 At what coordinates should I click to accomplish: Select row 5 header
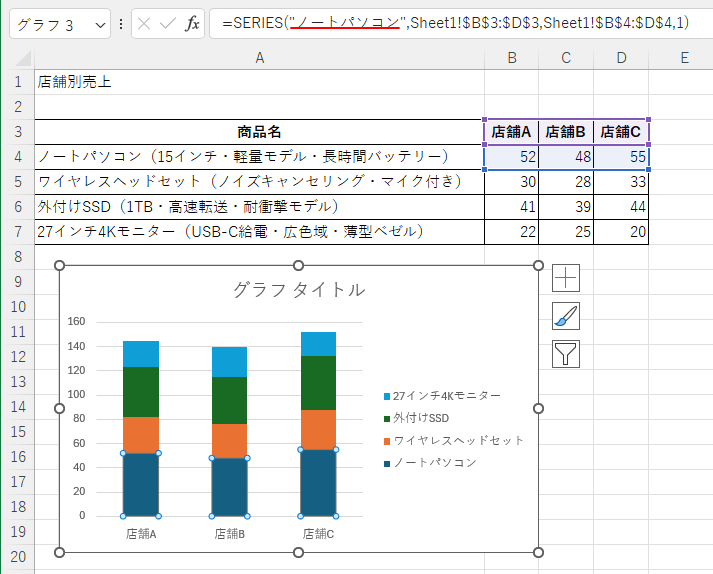coord(18,182)
